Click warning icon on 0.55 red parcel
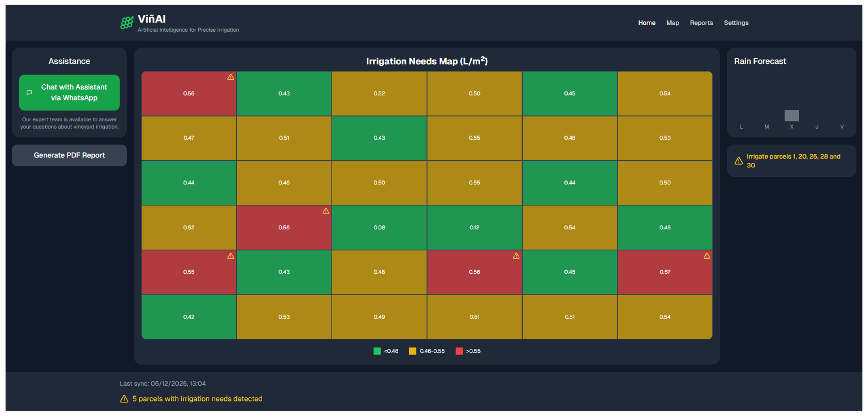 [x=231, y=256]
